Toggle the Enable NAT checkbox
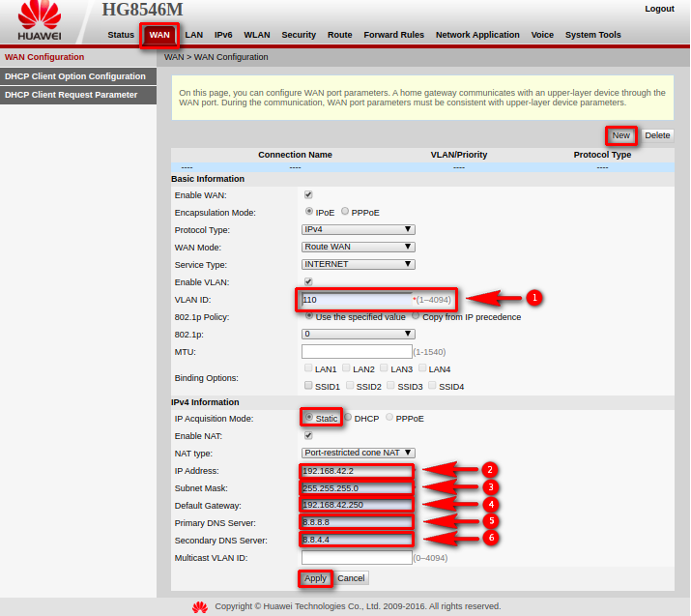The image size is (691, 616). click(308, 435)
